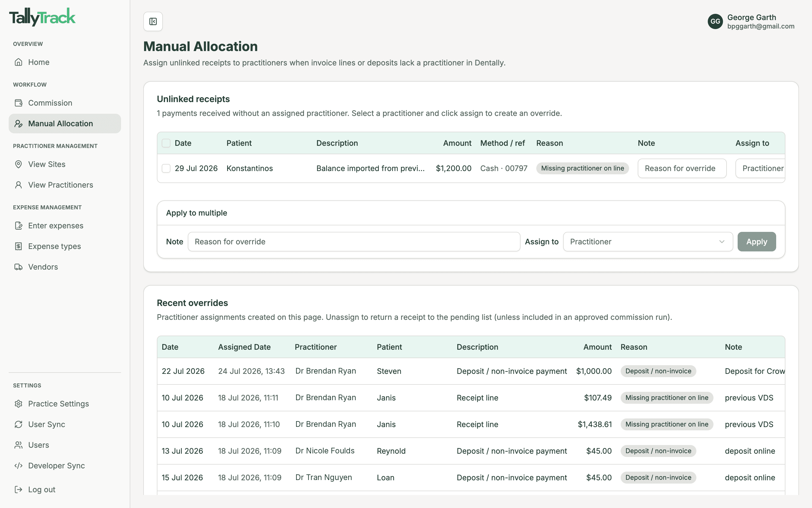Screen dimensions: 812x508
Task: Open the Vendors truck icon
Action: (18, 267)
